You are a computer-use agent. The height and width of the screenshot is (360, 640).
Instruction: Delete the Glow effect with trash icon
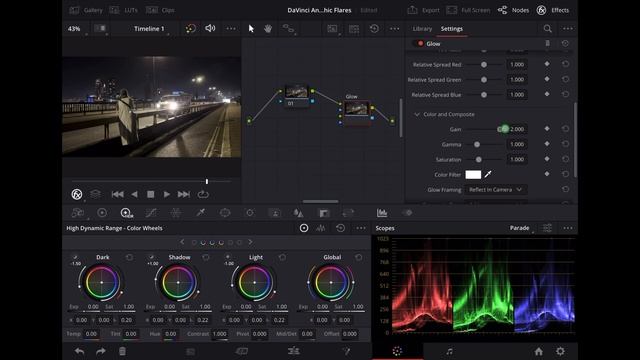point(547,43)
